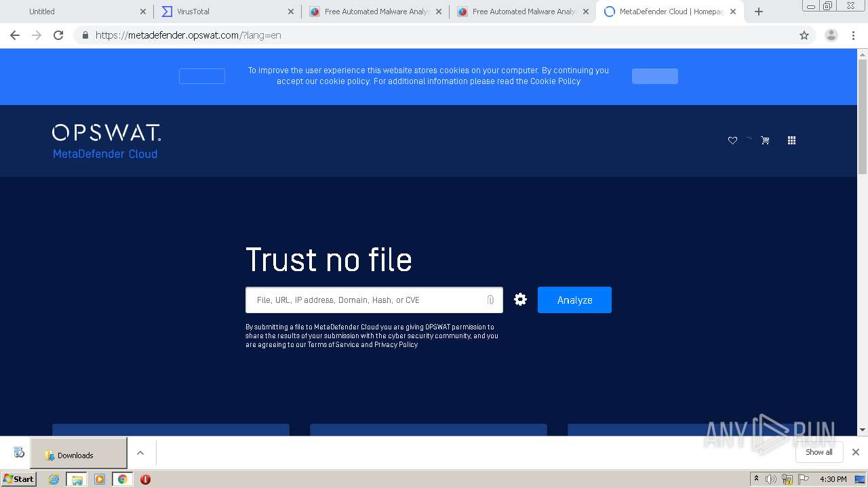This screenshot has width=868, height=488.
Task: Close the VirusTotal tab
Action: tap(291, 12)
